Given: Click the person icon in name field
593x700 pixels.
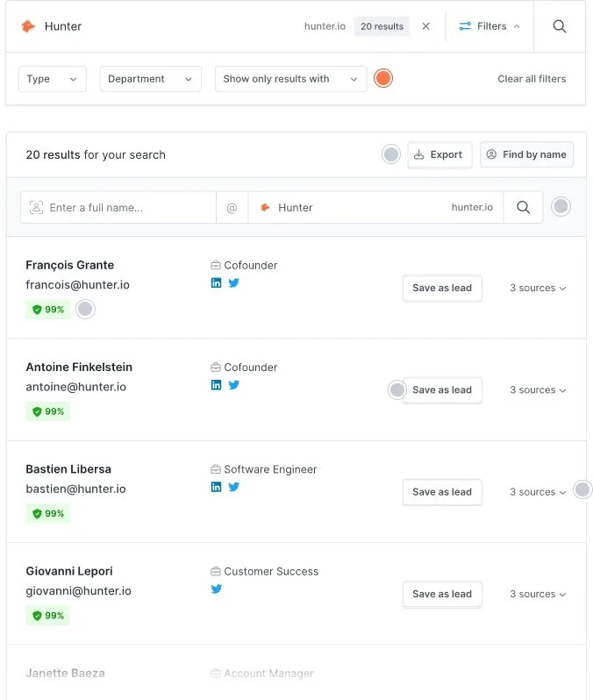Looking at the screenshot, I should 36,208.
